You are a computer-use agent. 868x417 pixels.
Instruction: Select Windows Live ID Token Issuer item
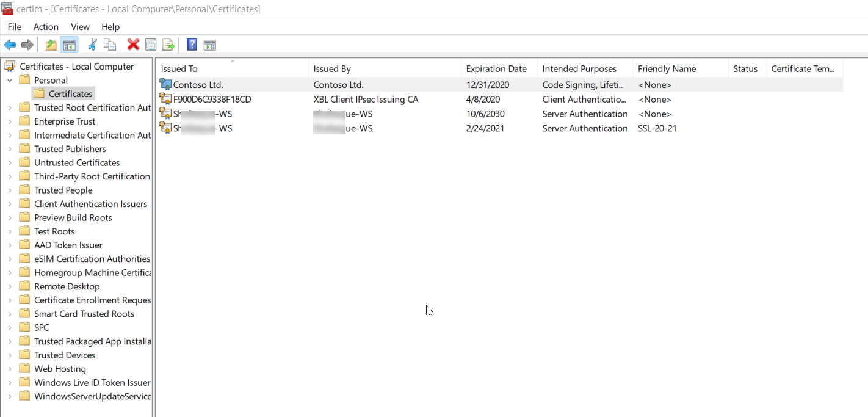[92, 382]
